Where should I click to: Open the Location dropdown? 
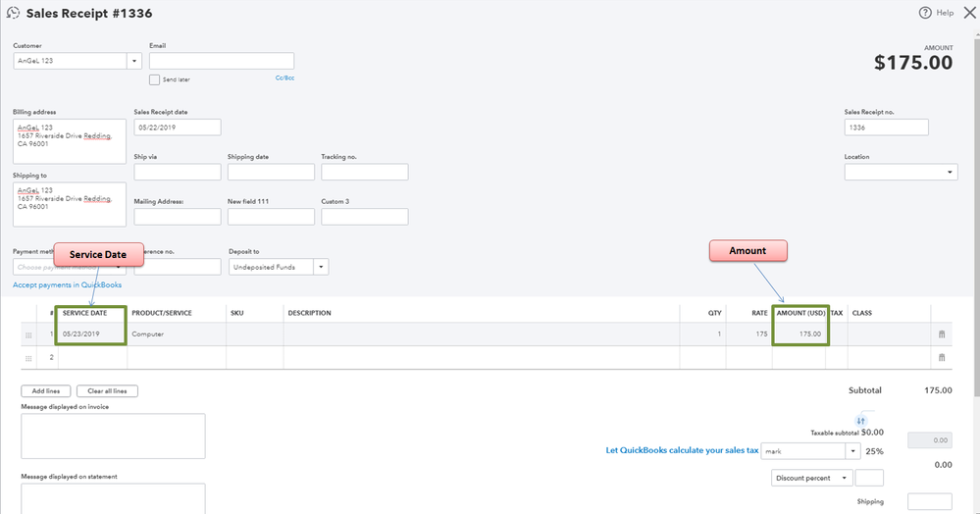[950, 172]
